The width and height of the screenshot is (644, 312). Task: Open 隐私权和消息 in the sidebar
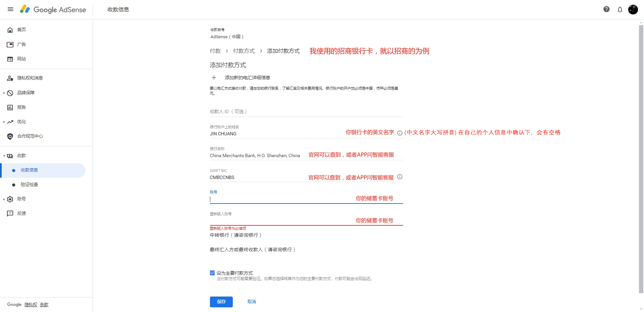click(30, 78)
